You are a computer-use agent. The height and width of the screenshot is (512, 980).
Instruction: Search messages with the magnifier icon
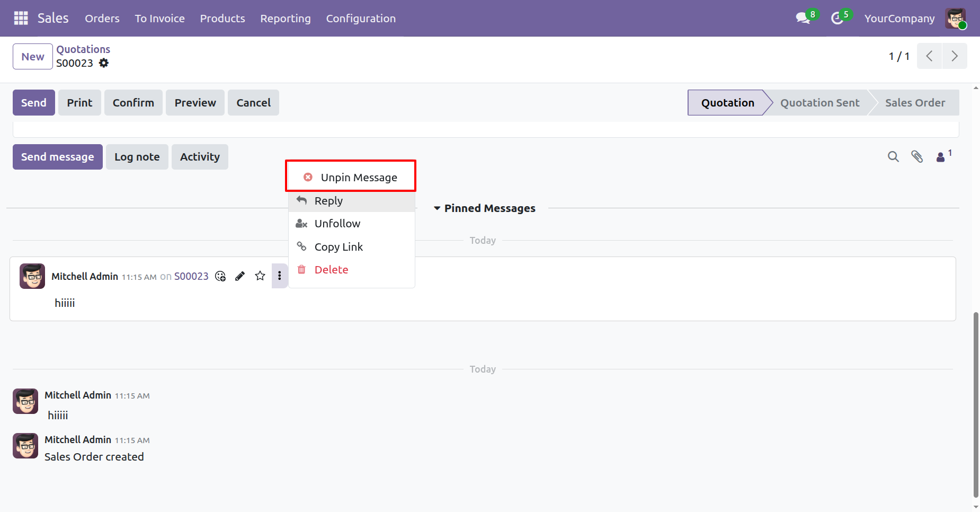893,156
